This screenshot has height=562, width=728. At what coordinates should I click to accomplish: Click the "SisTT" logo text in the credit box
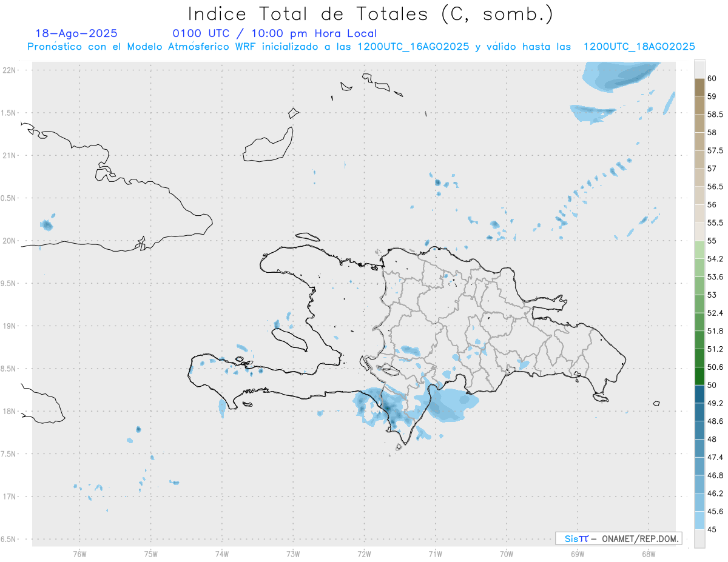point(576,538)
